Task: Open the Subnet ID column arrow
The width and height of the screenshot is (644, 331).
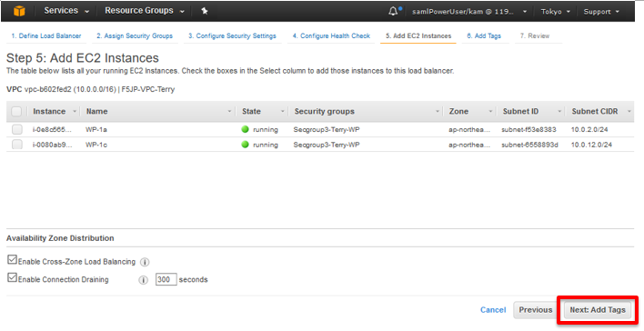Action: (559, 111)
